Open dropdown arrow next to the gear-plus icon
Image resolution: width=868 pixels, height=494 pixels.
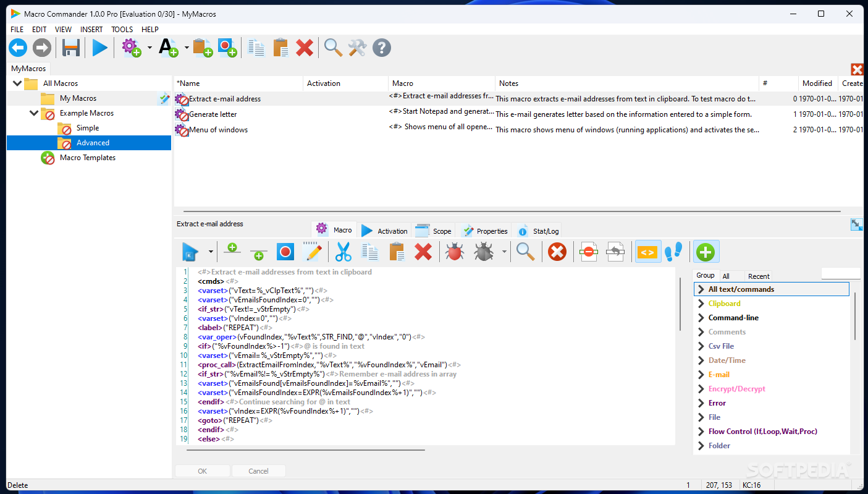pos(150,48)
